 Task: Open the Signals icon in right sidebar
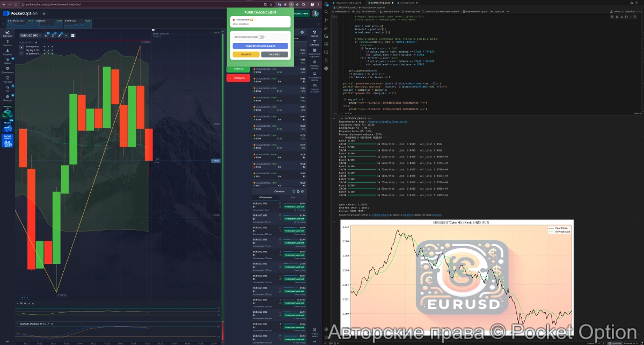[x=314, y=43]
